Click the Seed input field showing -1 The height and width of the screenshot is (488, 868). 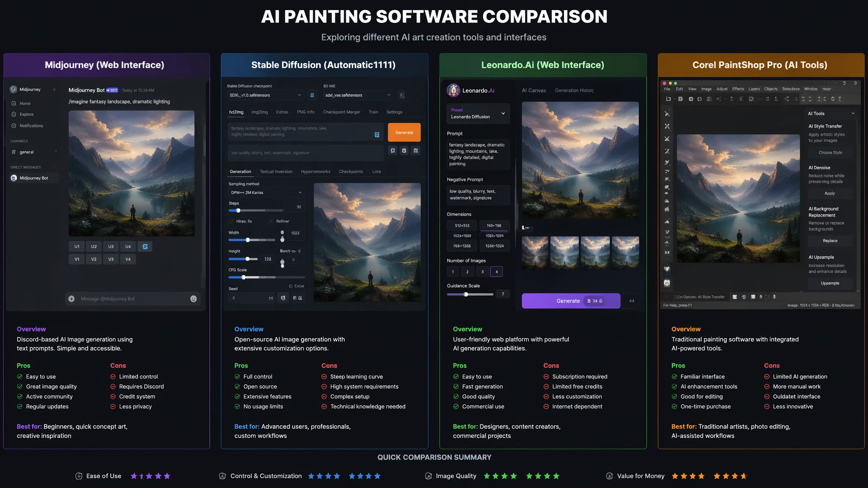pyautogui.click(x=252, y=298)
